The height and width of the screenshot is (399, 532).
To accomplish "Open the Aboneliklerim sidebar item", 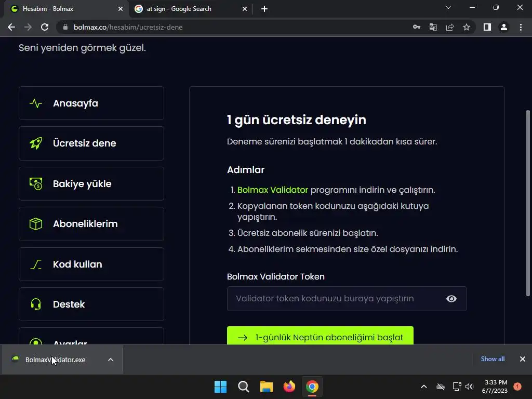I will [x=91, y=224].
